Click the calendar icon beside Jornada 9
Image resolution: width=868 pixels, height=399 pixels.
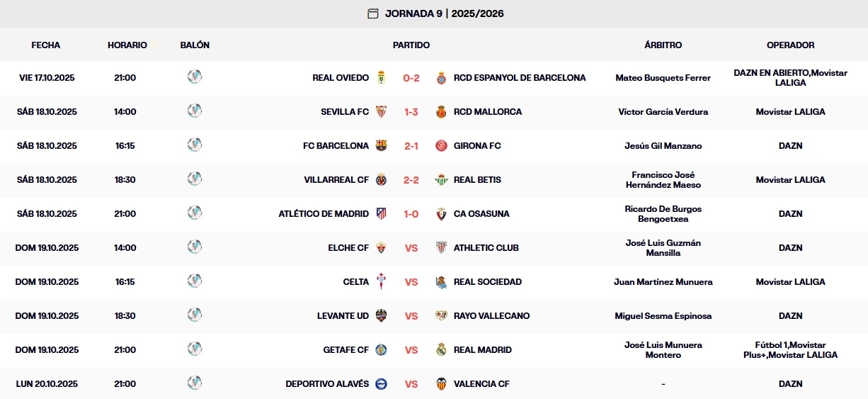click(x=373, y=13)
